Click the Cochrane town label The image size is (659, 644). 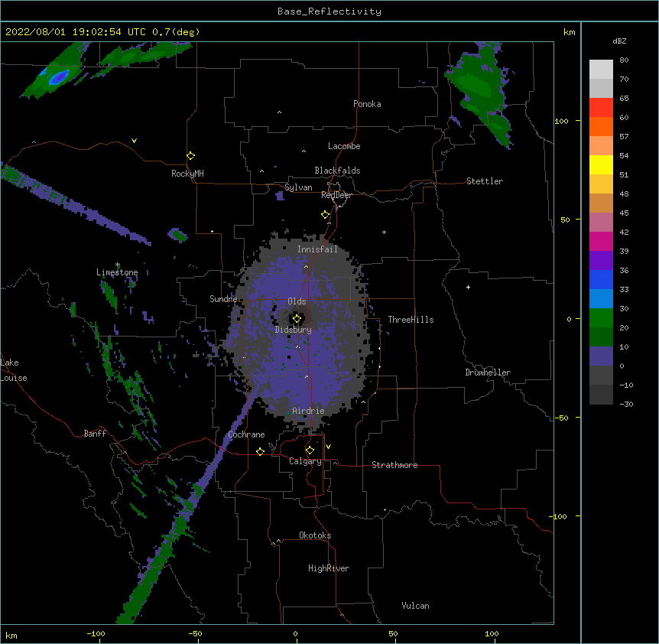[246, 434]
